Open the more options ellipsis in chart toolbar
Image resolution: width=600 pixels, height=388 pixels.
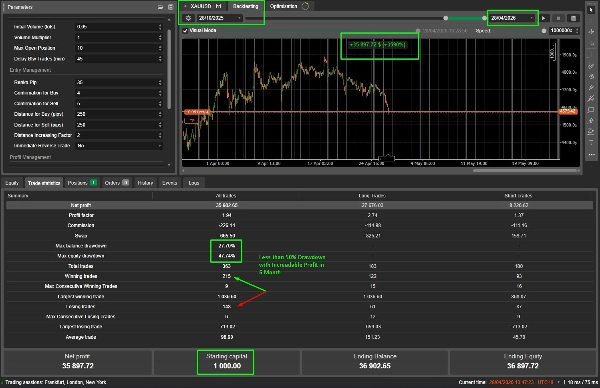point(591,155)
